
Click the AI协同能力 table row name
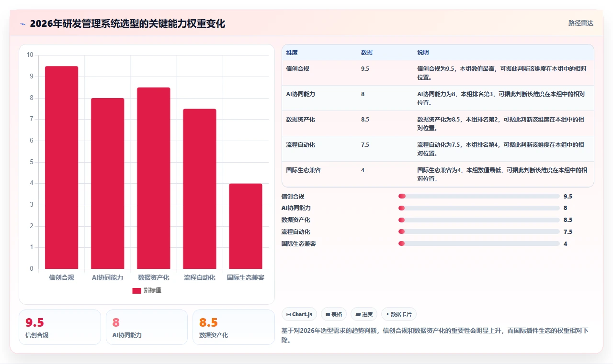[x=301, y=94]
